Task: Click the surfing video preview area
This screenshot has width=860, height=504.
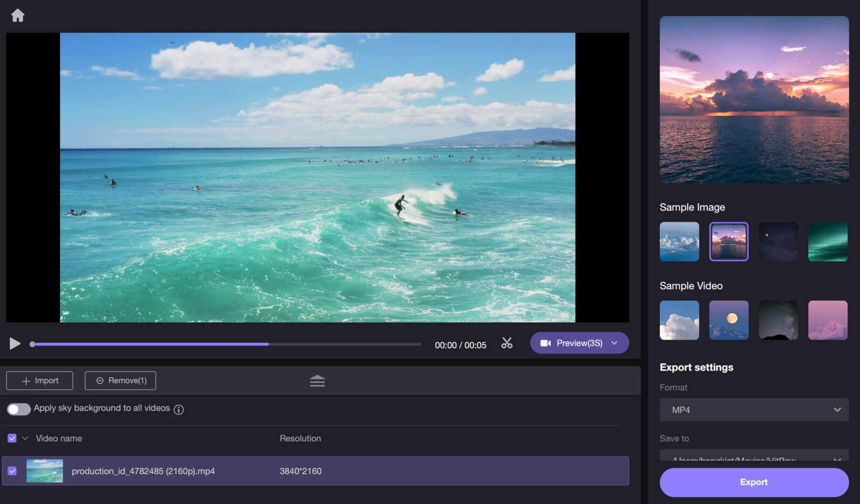Action: (317, 177)
